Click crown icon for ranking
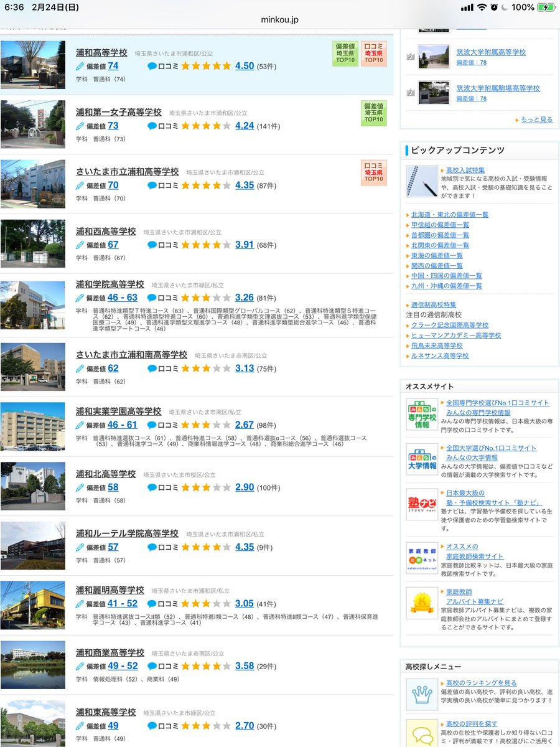 (x=422, y=694)
